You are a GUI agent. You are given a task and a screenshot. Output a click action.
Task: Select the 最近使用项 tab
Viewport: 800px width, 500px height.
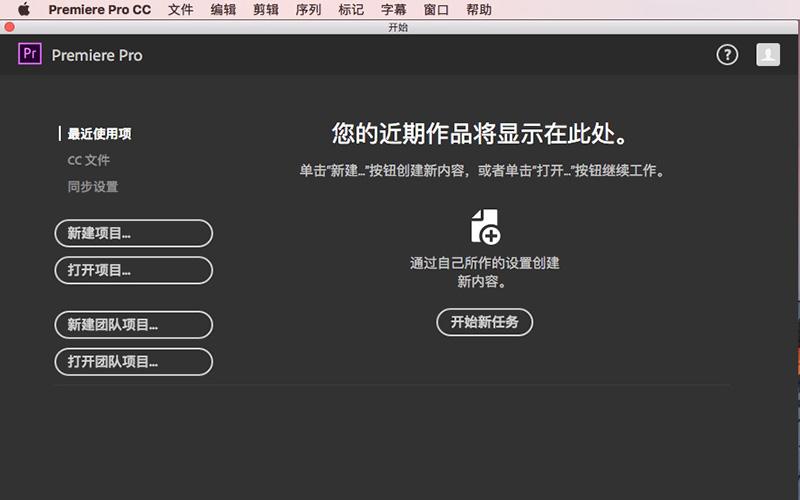[x=99, y=134]
